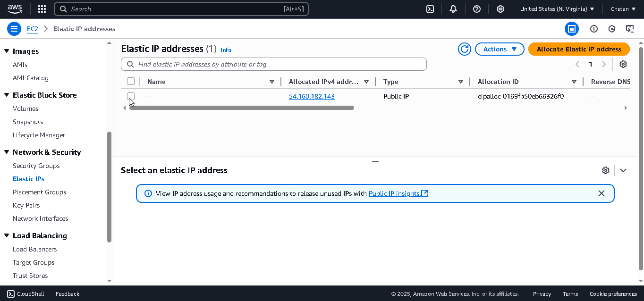Open the Chetan account menu
The image size is (644, 301).
[623, 9]
